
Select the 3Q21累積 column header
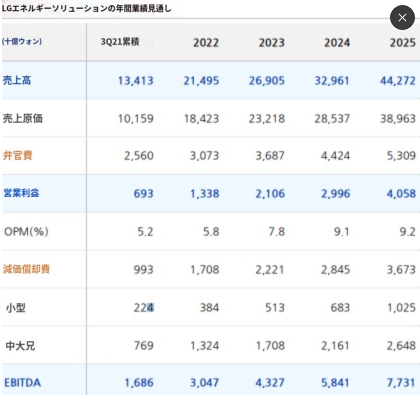point(120,42)
